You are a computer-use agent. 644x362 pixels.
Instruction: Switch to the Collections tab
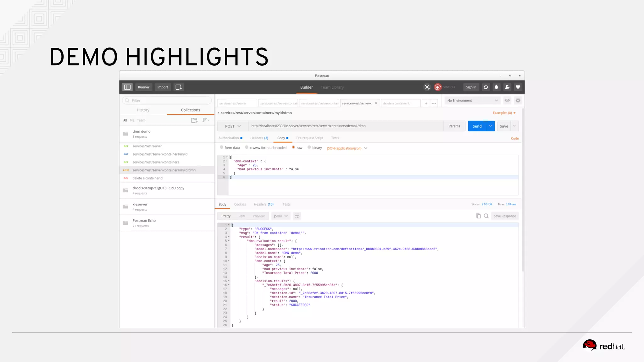[x=191, y=110]
